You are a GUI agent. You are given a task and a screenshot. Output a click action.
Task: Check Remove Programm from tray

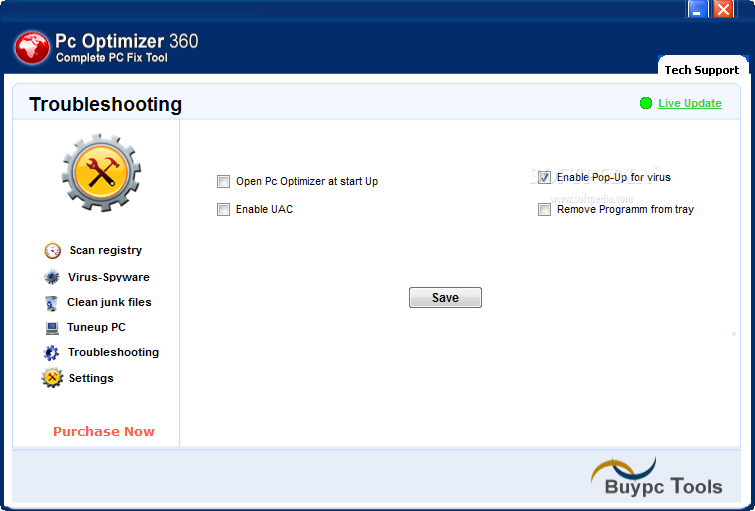[544, 210]
